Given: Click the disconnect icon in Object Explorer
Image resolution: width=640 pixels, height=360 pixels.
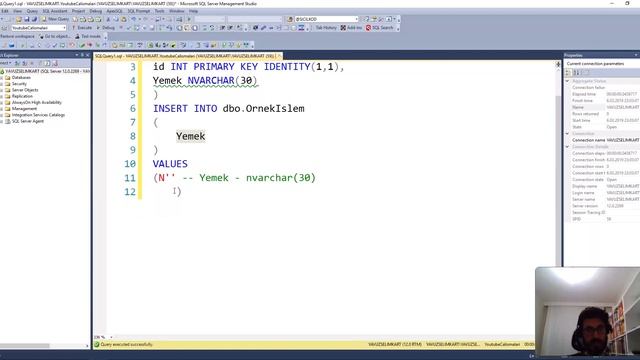Looking at the screenshot, I should 24,63.
